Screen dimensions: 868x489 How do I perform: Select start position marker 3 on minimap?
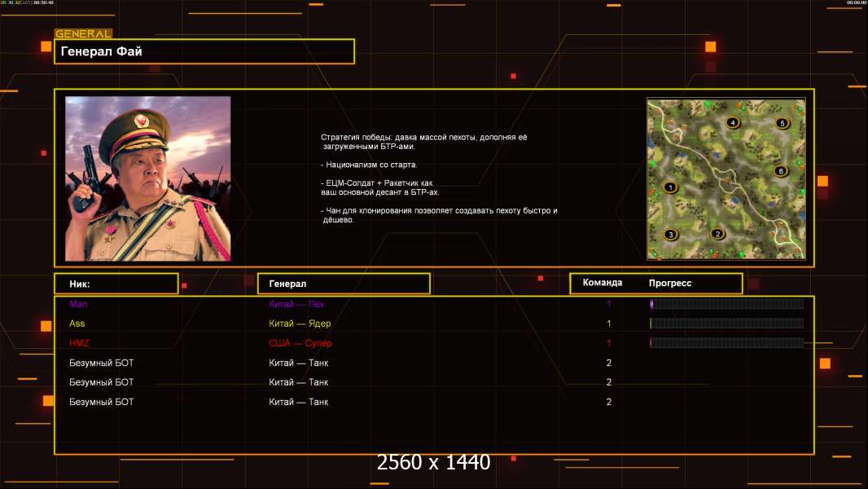click(x=671, y=235)
